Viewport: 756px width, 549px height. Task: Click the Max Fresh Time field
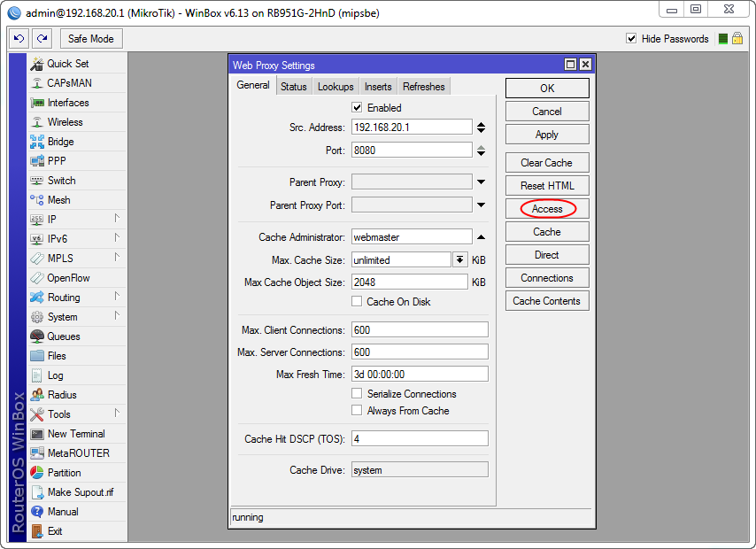click(420, 375)
